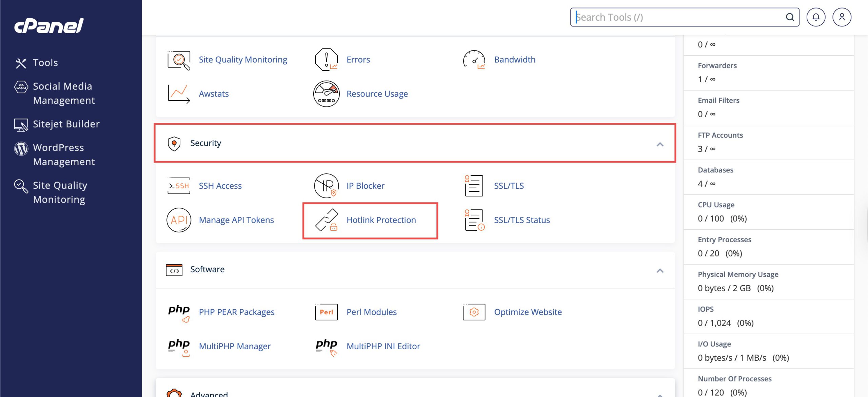Click the Bandwidth speedometer icon
868x397 pixels.
(474, 60)
